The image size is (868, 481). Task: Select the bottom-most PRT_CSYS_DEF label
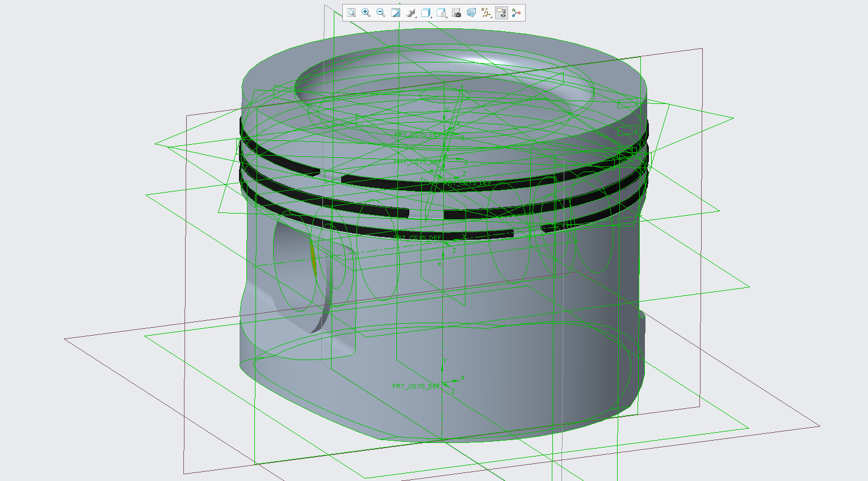[416, 386]
